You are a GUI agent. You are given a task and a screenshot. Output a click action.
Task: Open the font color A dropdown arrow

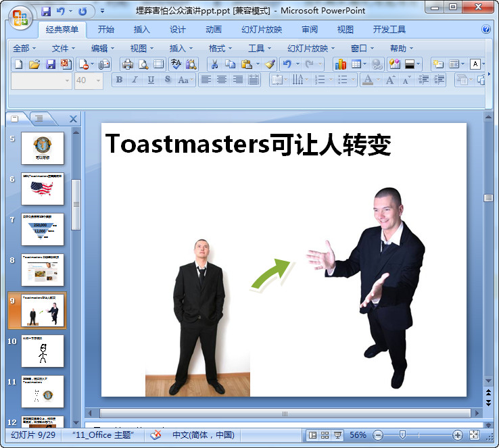[x=379, y=80]
